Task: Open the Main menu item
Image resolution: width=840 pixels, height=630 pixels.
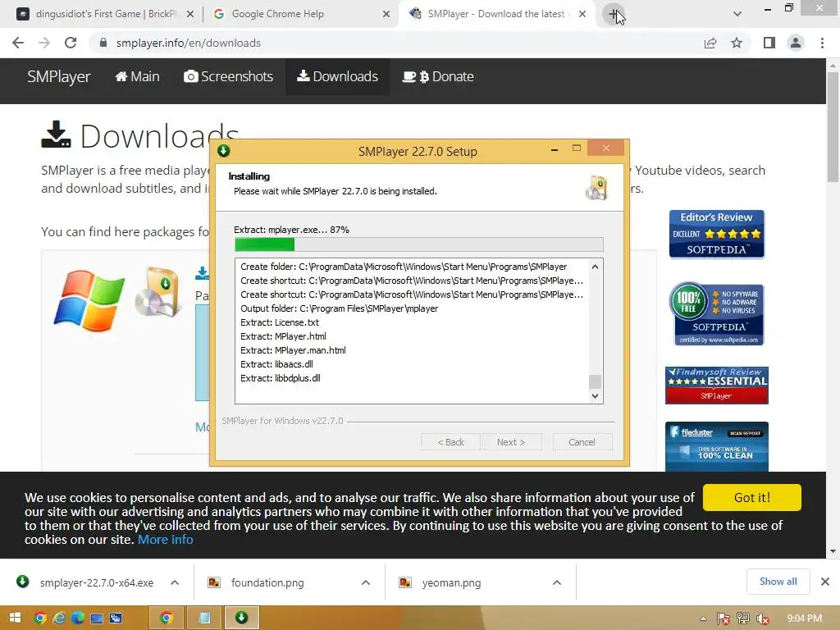Action: tap(137, 76)
